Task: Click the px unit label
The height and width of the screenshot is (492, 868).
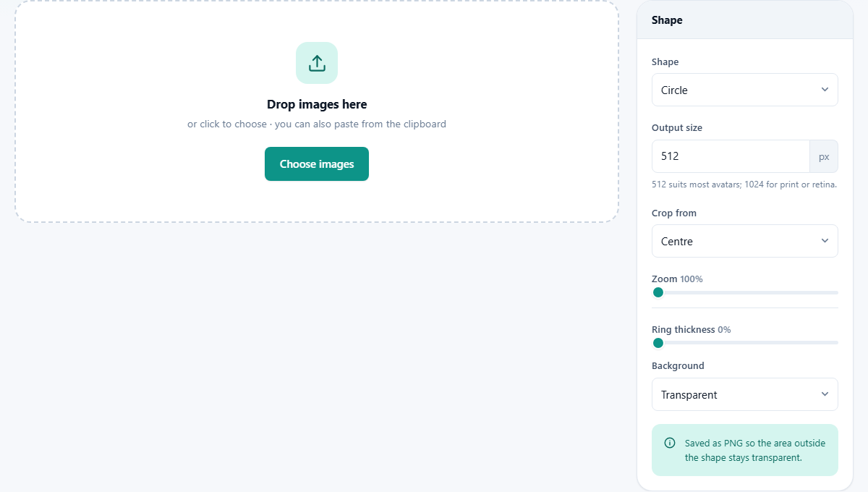Action: click(x=824, y=156)
